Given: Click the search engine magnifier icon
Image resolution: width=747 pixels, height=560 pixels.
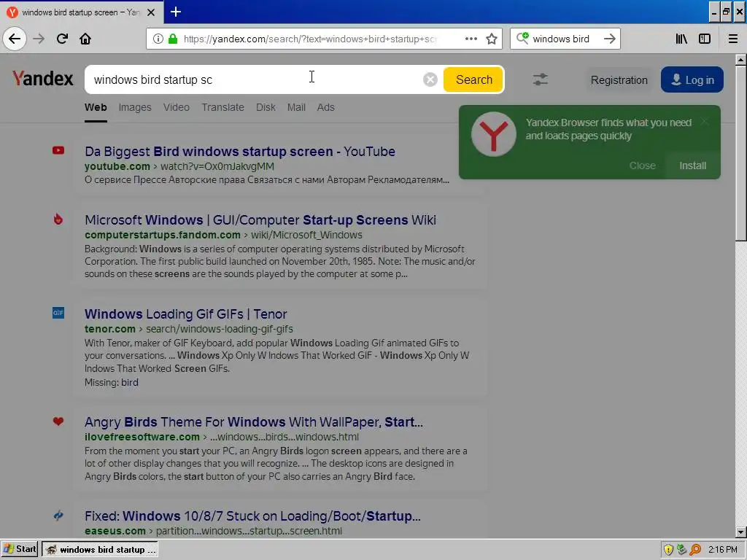Looking at the screenshot, I should pos(522,39).
